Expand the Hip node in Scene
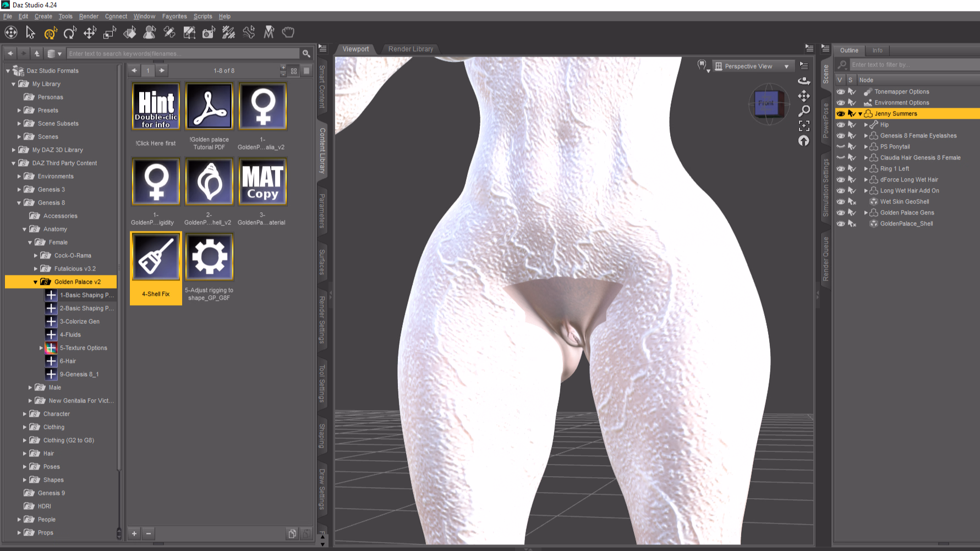Viewport: 980px width, 551px height. point(866,125)
